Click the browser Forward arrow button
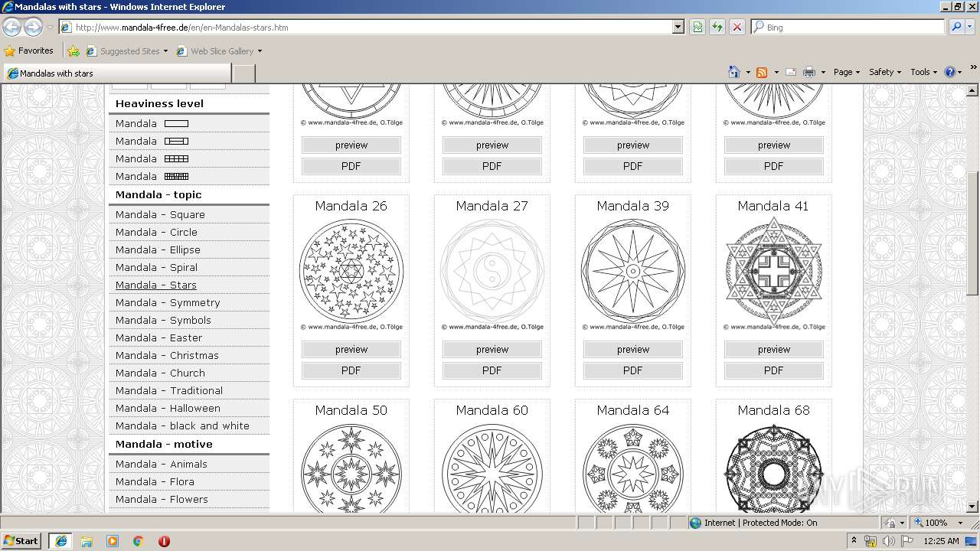 coord(33,27)
